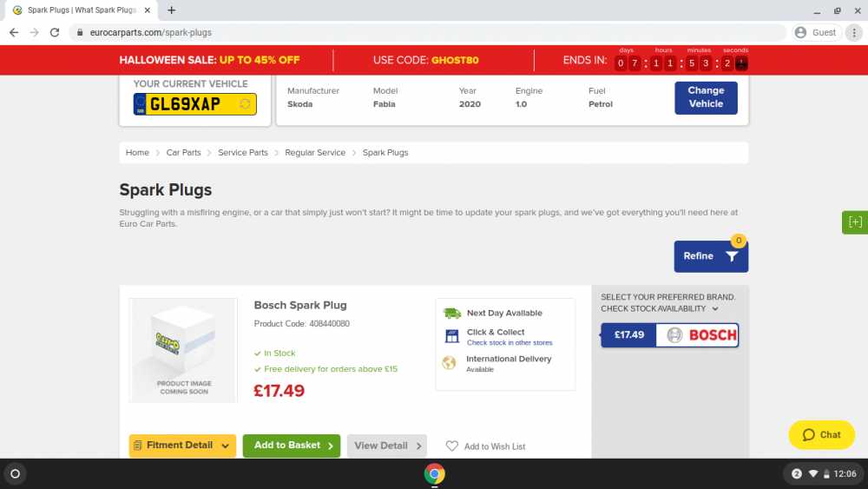
Task: Reload the page with refresh icon
Action: [55, 33]
